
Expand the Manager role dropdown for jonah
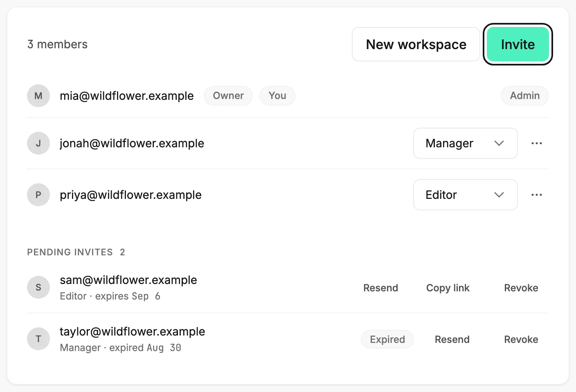[466, 143]
